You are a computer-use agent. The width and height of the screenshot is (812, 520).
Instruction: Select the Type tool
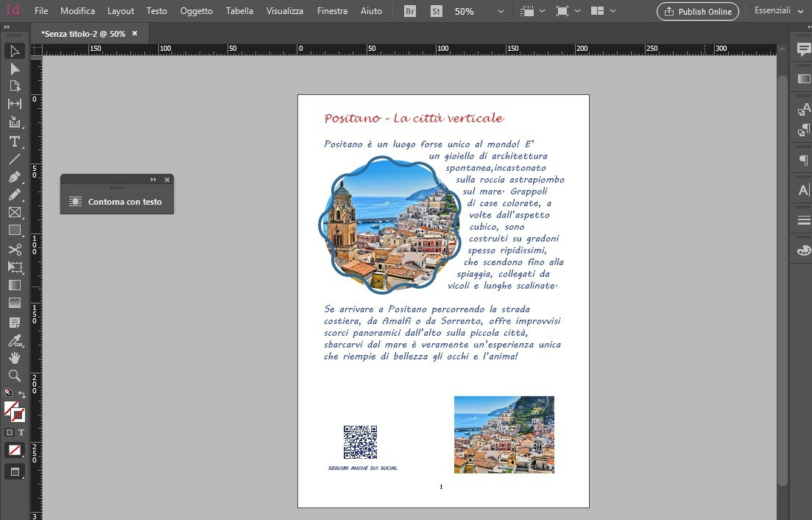click(x=15, y=141)
